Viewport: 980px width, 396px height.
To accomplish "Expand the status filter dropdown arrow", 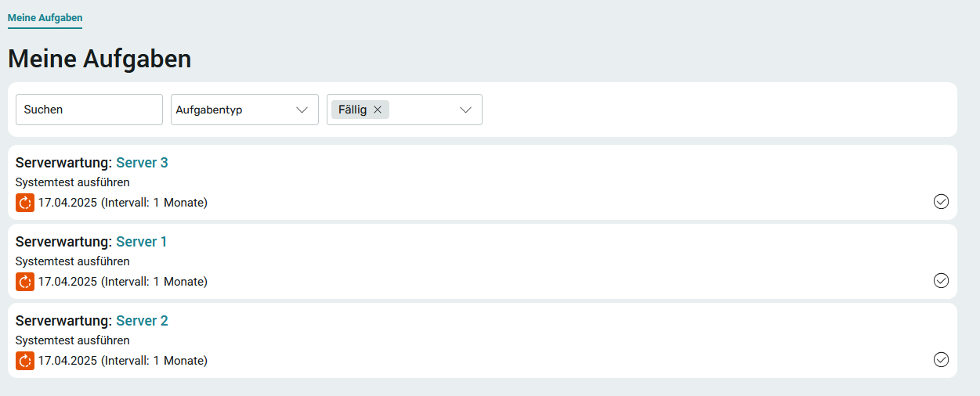I will 465,110.
